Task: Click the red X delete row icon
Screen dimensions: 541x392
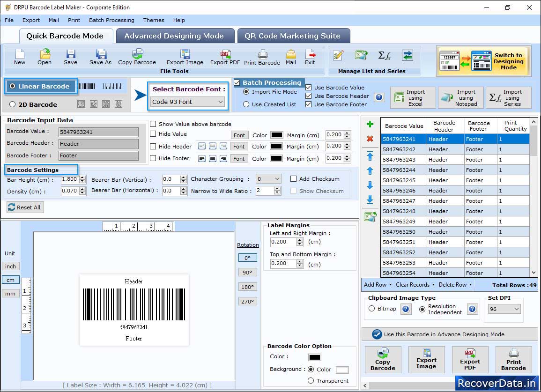Action: pos(370,139)
